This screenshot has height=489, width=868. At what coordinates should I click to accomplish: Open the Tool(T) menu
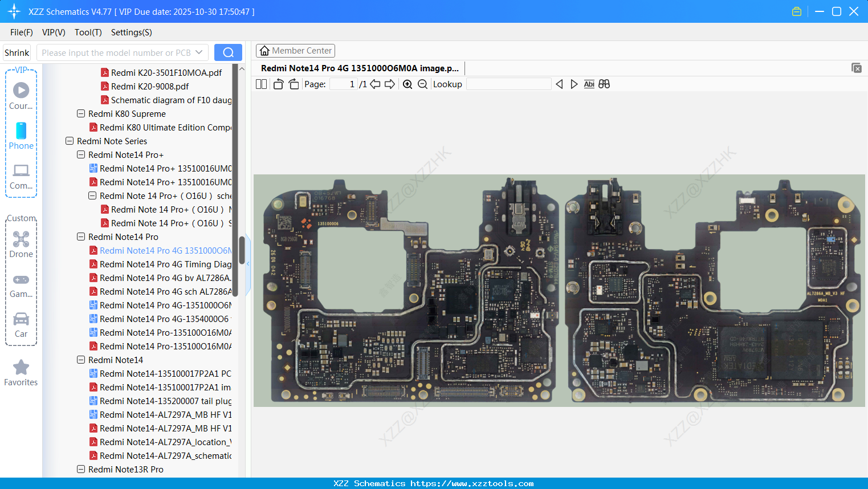(x=88, y=32)
